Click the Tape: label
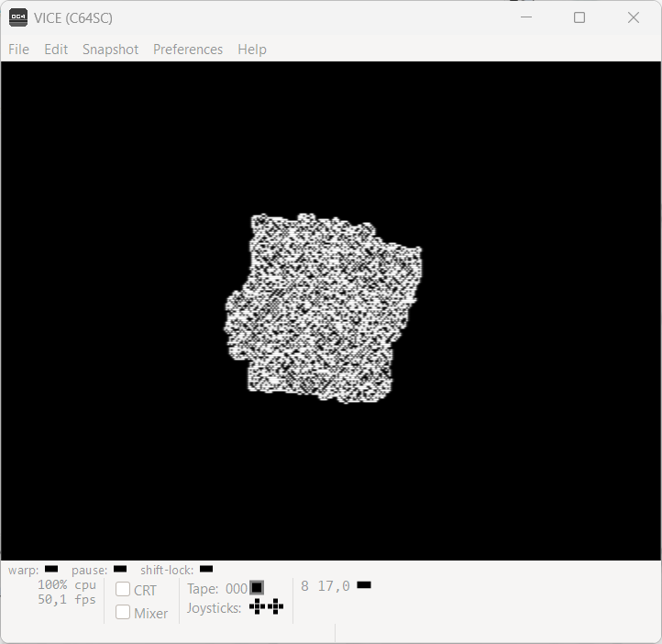The height and width of the screenshot is (644, 662). point(203,589)
